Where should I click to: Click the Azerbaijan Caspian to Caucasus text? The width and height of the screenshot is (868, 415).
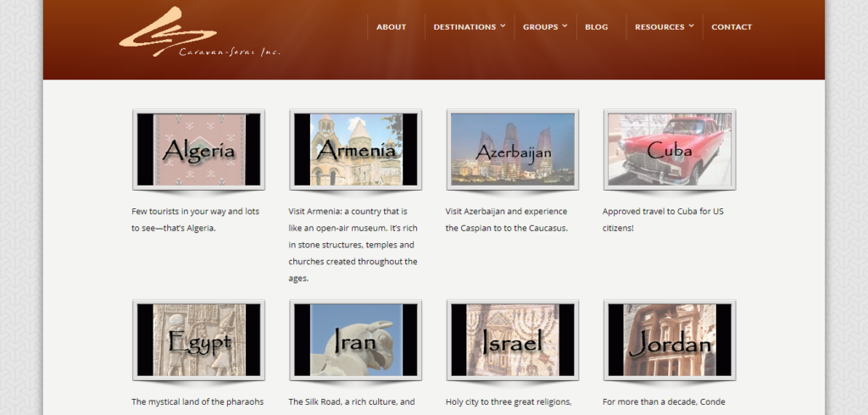point(508,219)
